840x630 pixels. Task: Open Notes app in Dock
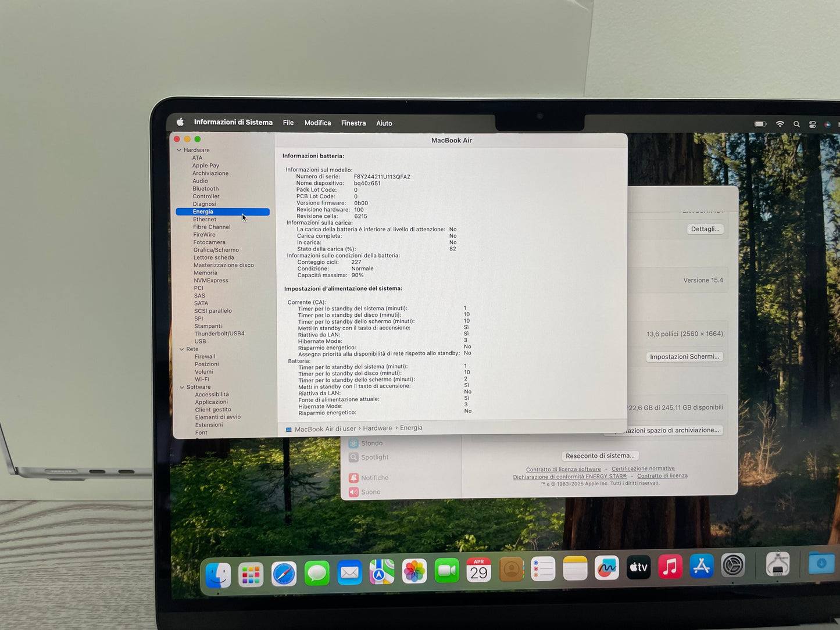(575, 569)
